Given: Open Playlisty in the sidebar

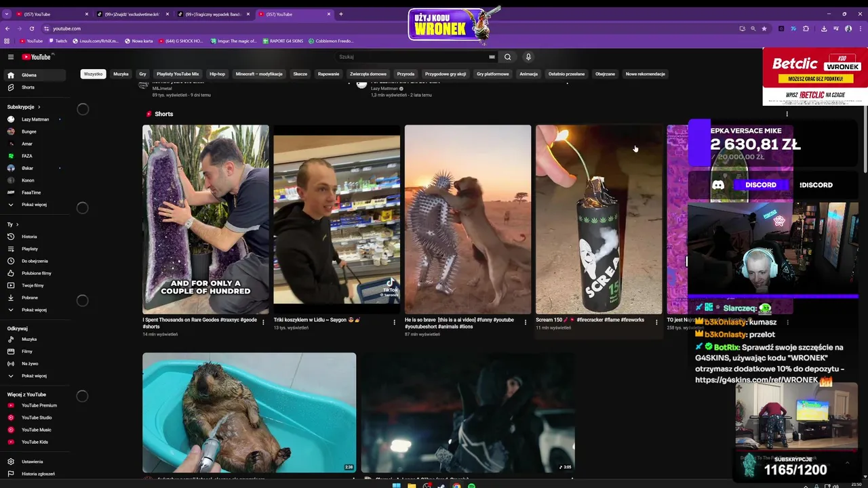Looking at the screenshot, I should (x=34, y=249).
